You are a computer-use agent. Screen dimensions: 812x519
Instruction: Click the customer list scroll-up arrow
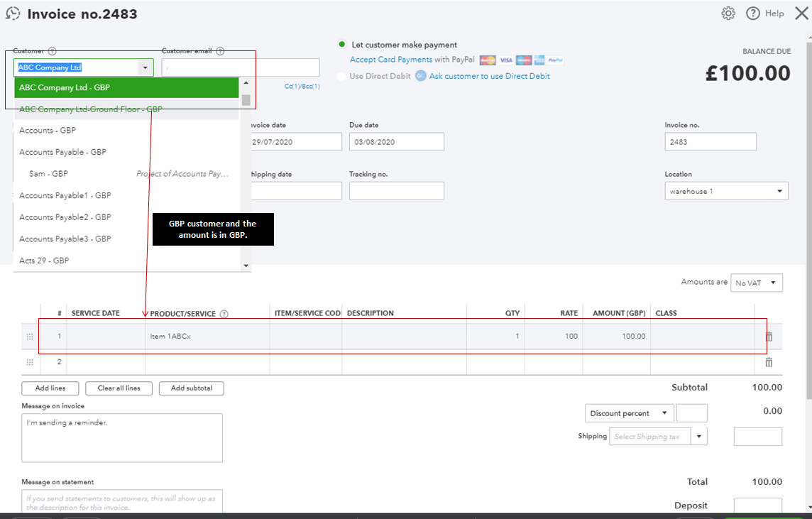246,83
